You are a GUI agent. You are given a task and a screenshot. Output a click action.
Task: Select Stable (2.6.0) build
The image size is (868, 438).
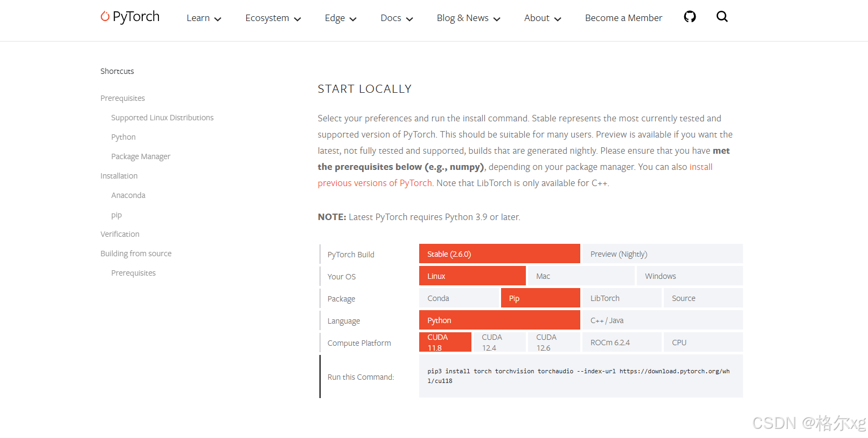(499, 254)
